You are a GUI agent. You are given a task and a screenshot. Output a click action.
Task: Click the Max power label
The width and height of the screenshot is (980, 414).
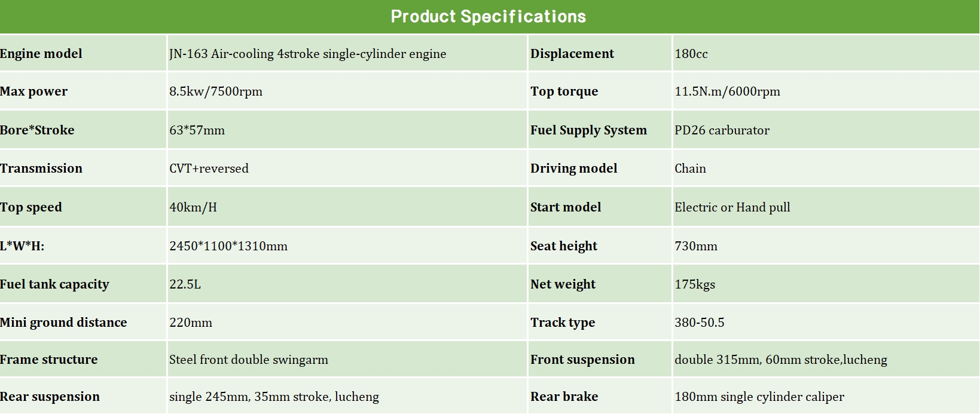point(34,91)
